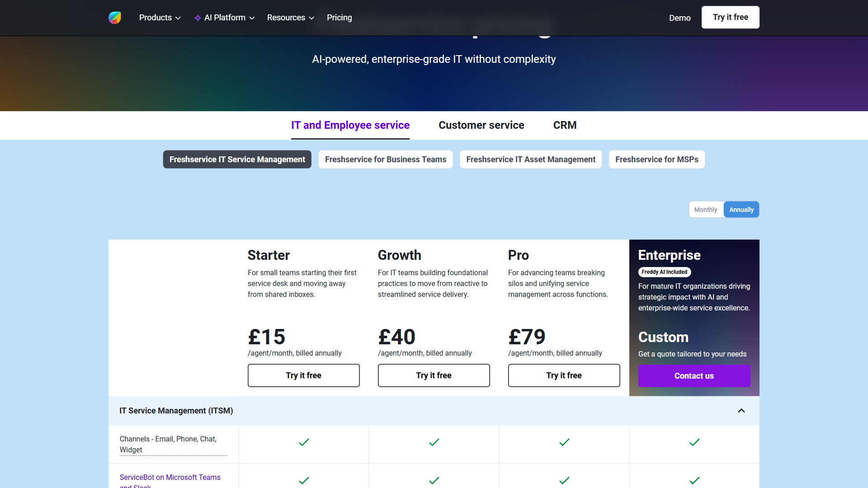Click the AI Platform sparkle icon
This screenshot has height=488, width=868.
pyautogui.click(x=198, y=18)
